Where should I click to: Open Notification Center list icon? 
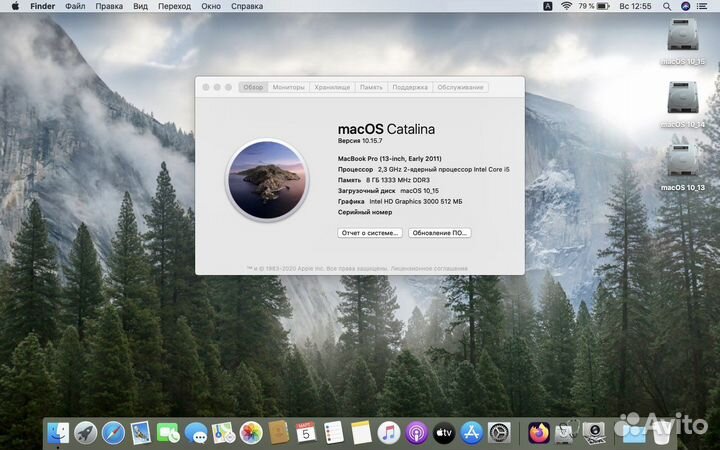[x=702, y=6]
